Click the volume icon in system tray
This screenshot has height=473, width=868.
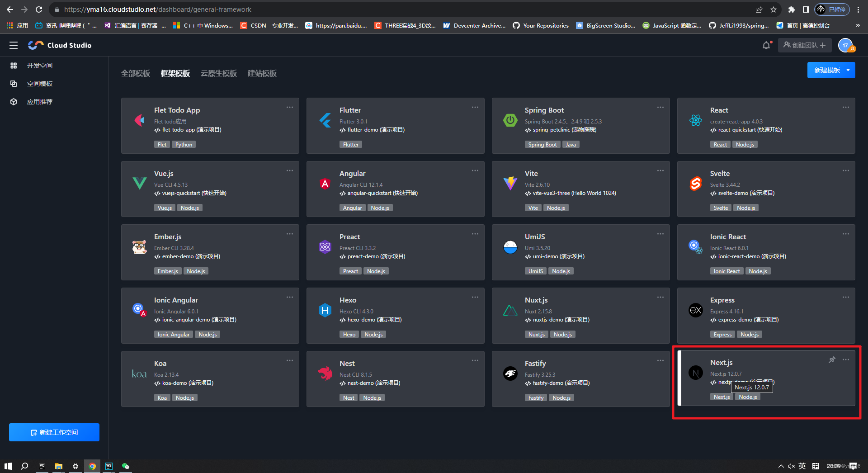coord(792,466)
